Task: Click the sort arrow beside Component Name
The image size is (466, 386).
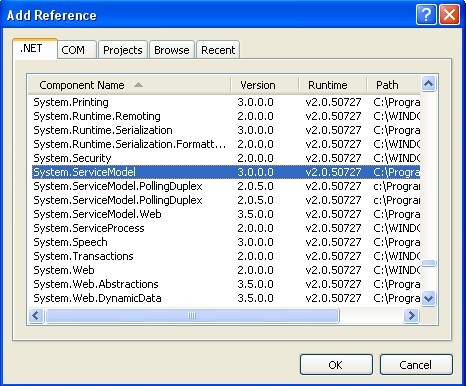Action: click(x=138, y=85)
